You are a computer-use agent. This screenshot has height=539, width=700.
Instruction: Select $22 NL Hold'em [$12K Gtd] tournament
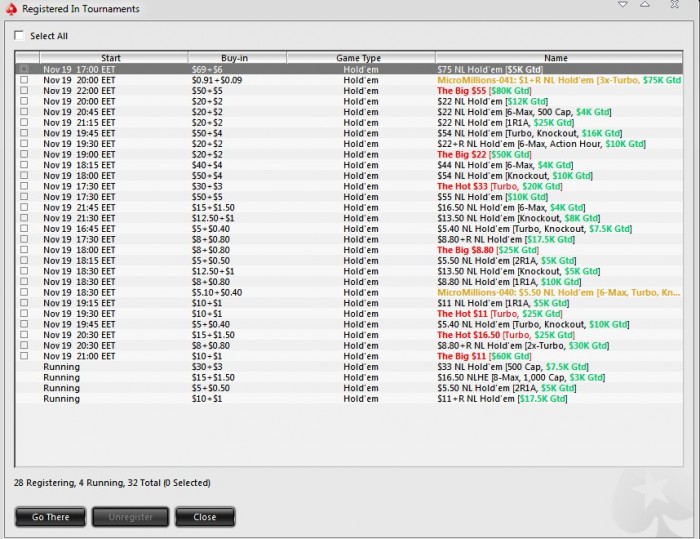pyautogui.click(x=493, y=101)
